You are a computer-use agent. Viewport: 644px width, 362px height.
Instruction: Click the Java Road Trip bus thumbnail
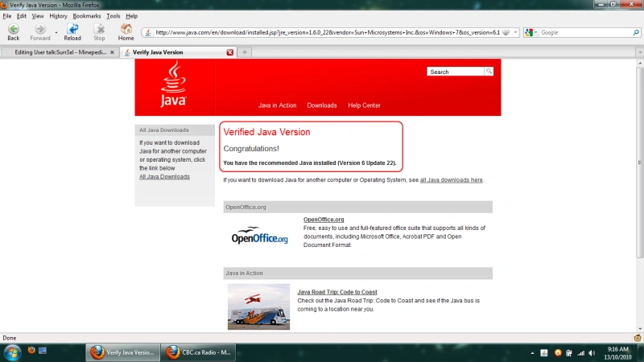click(x=258, y=306)
